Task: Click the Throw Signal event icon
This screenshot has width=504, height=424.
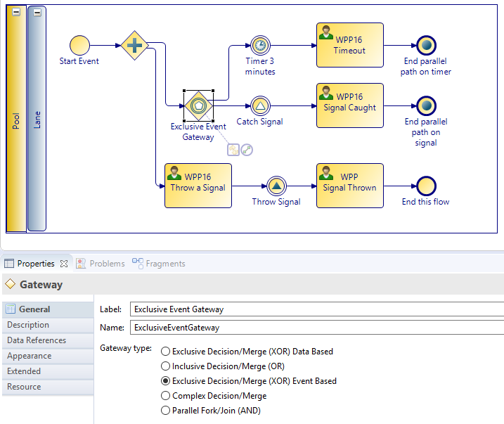Action: [276, 186]
